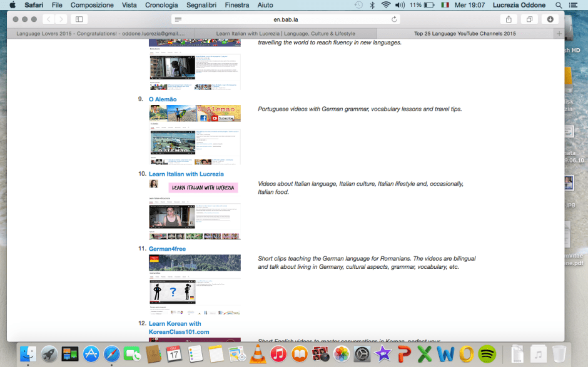Open Spotlight search magnifier in menu bar
The image size is (588, 367).
[559, 5]
